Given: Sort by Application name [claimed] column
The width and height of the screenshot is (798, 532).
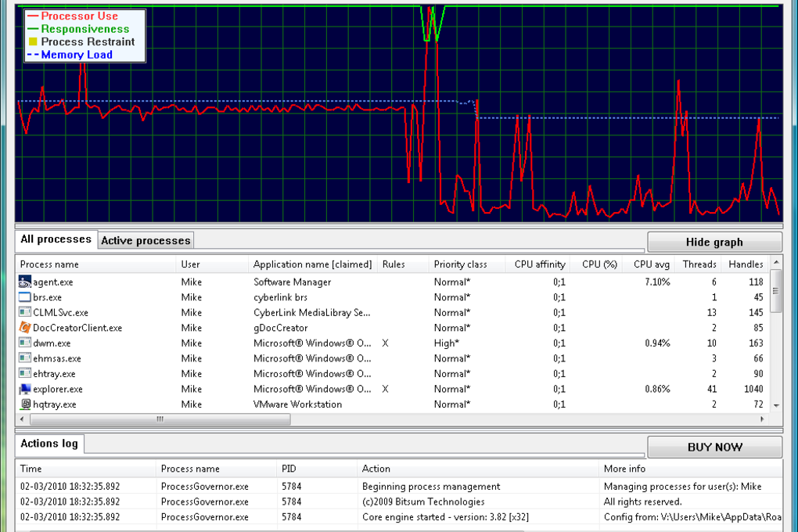Looking at the screenshot, I should [x=313, y=264].
